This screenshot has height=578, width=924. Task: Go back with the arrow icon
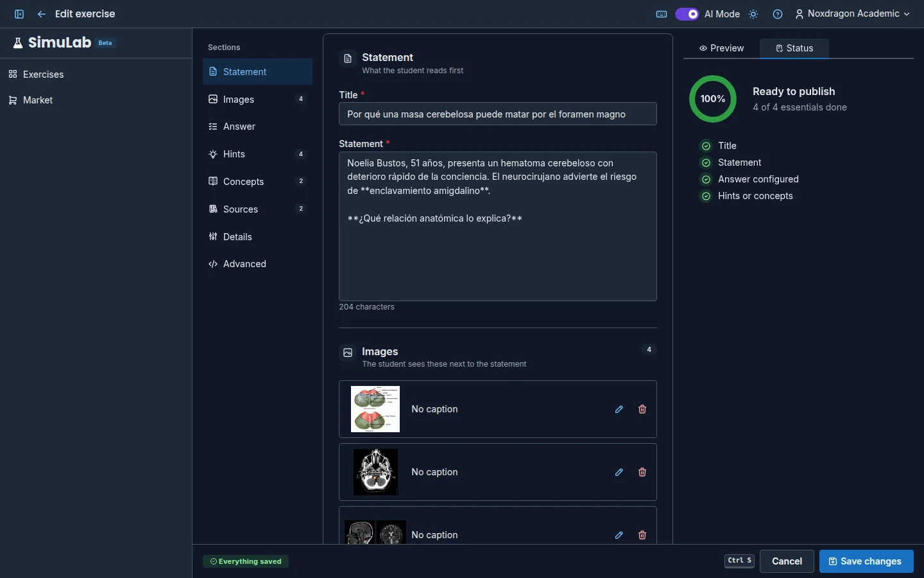(x=42, y=14)
